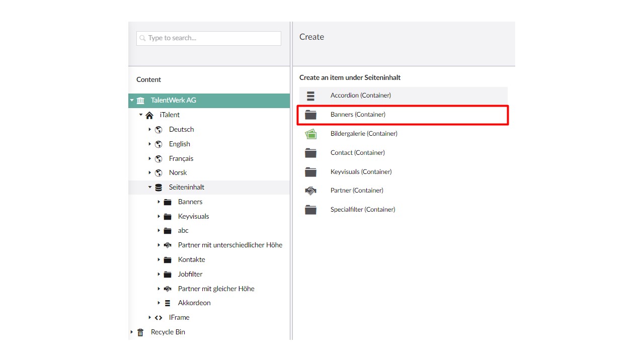Click the home icon next to iTalent
The width and height of the screenshot is (644, 362).
[x=149, y=115]
